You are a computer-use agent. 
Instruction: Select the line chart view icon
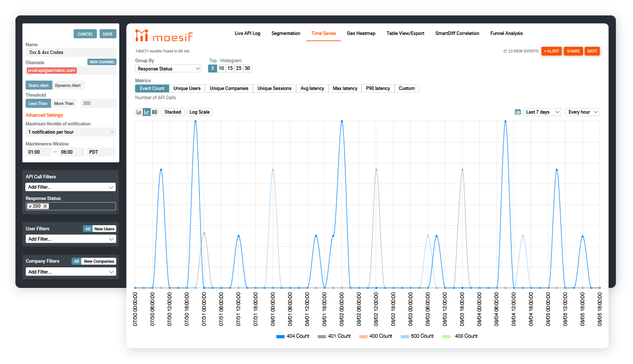pyautogui.click(x=147, y=112)
